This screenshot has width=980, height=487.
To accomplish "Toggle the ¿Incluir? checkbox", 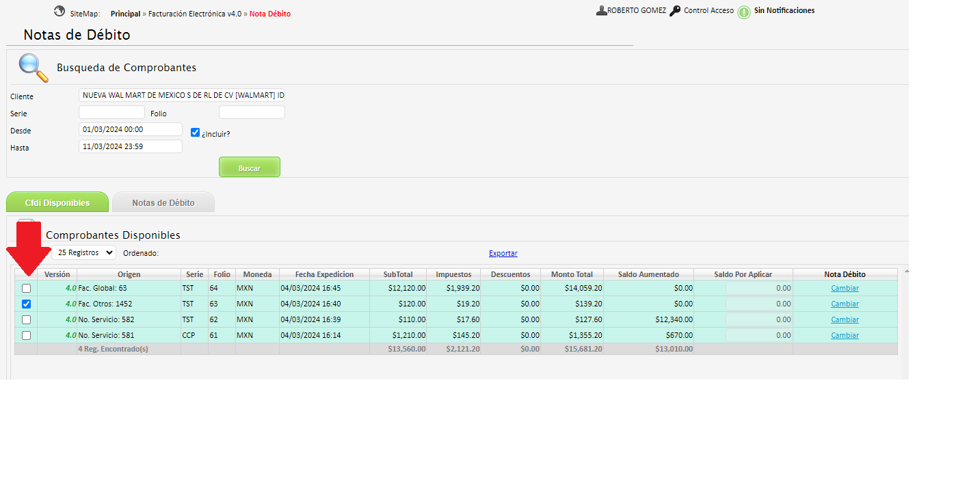I will coord(195,133).
